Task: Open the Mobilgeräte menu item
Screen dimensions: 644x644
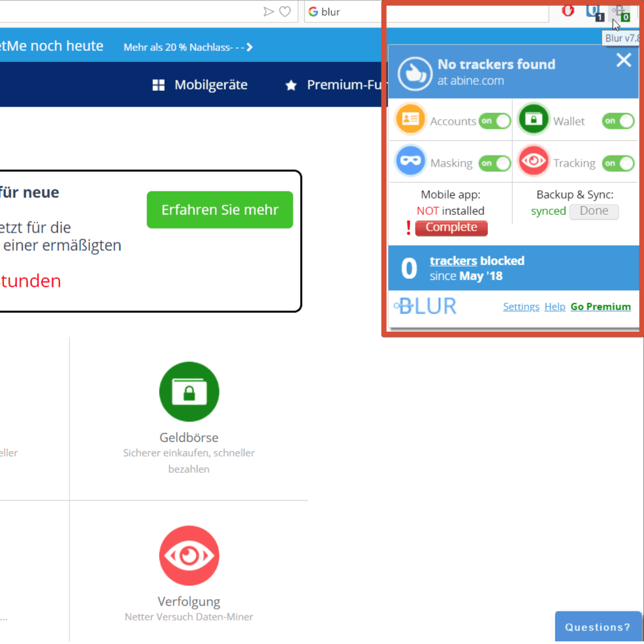Action: (x=200, y=85)
